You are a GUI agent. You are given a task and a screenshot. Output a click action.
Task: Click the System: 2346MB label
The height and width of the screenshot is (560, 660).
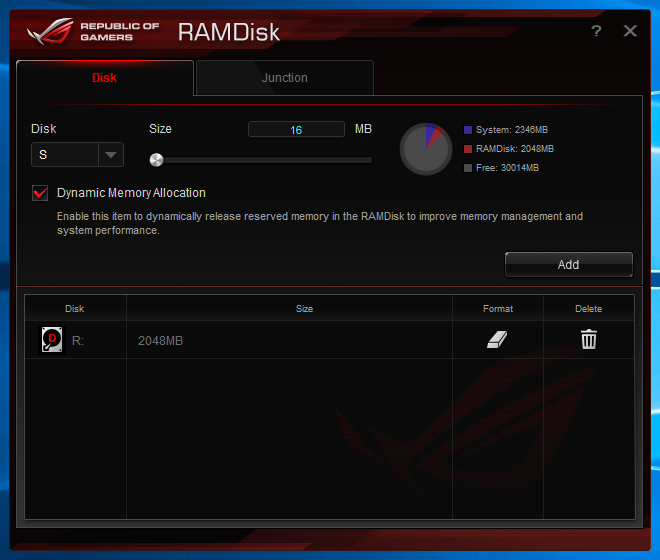pos(512,130)
